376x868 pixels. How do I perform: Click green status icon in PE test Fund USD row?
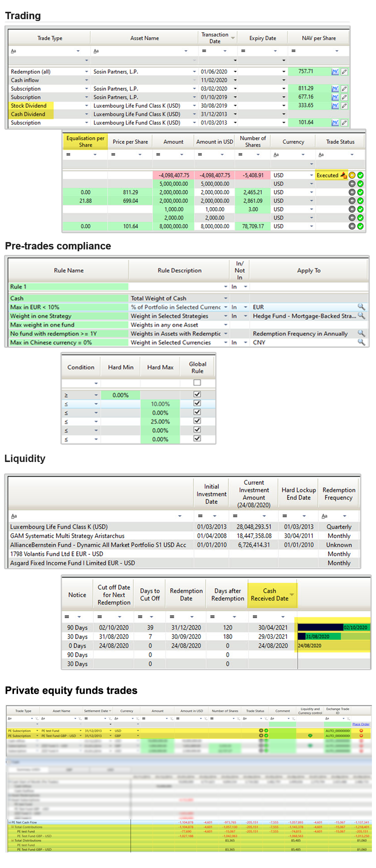[x=266, y=731]
